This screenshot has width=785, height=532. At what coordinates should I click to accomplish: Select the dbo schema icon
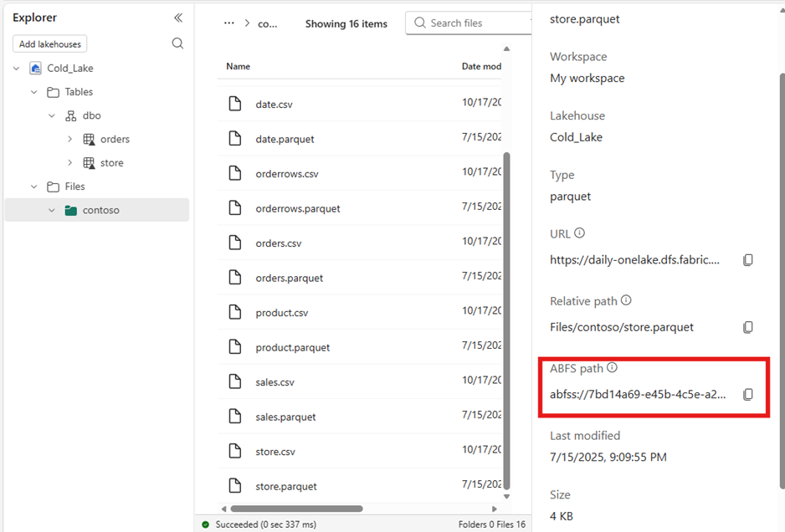[x=69, y=115]
